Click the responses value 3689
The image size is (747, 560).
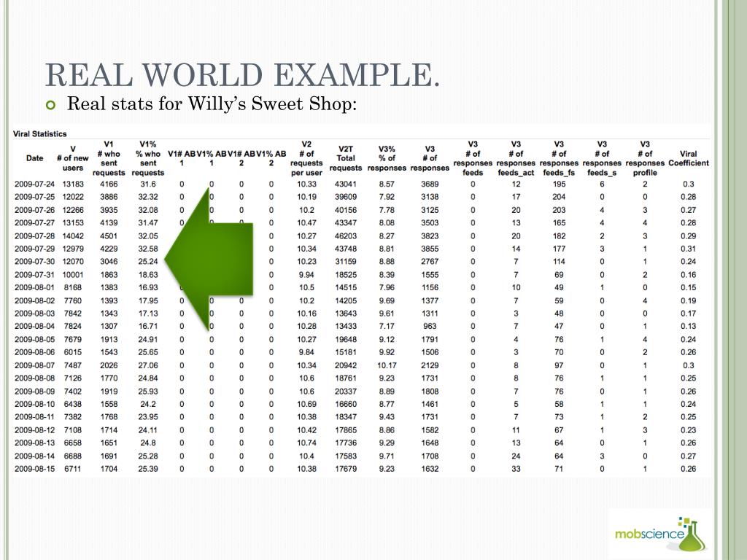point(430,184)
